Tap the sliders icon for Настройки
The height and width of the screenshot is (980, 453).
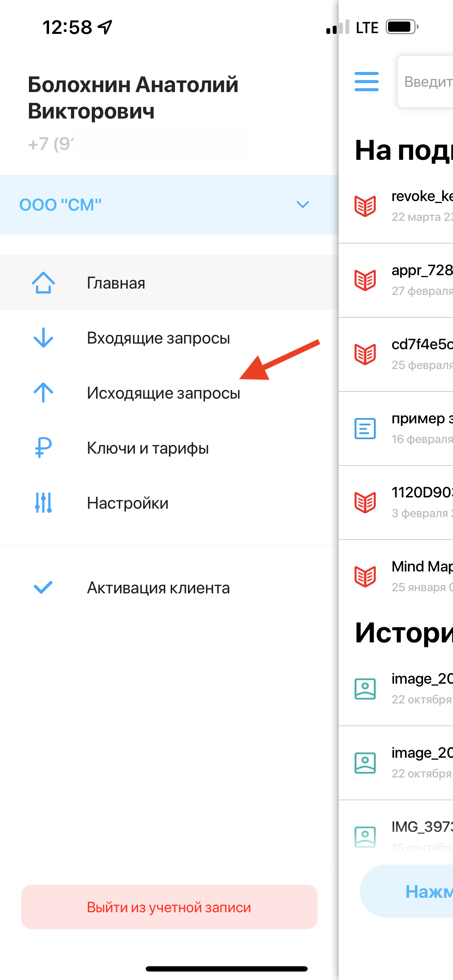43,503
